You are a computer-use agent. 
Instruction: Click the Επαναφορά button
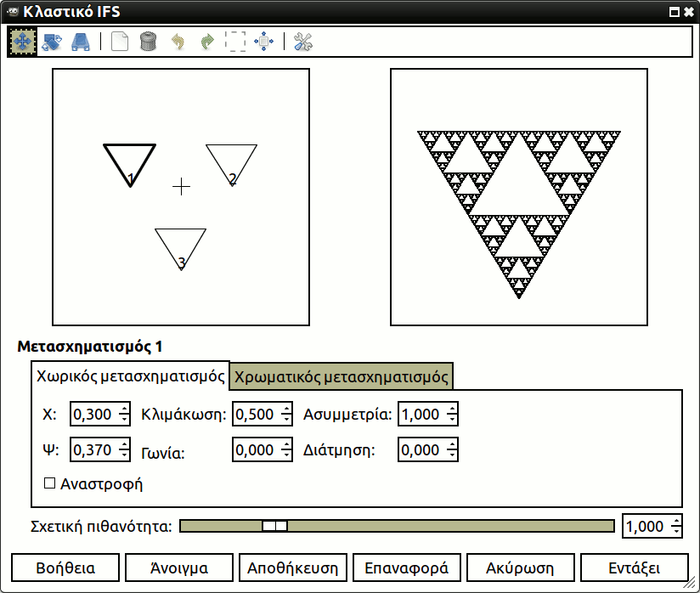tap(407, 568)
